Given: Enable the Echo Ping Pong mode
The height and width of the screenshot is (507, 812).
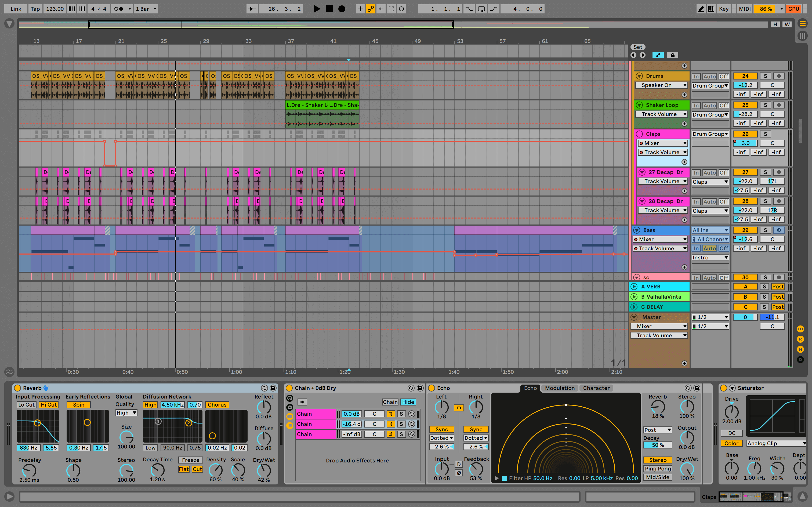Looking at the screenshot, I should [657, 468].
